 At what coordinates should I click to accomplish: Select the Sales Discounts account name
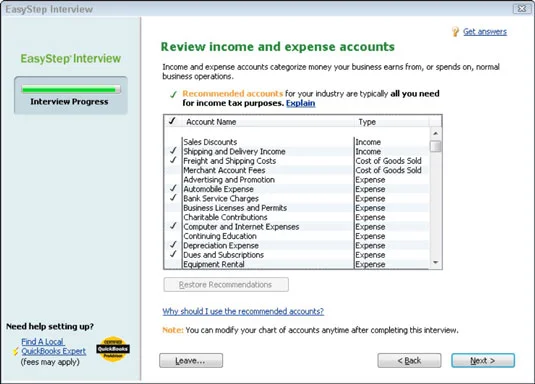point(210,142)
